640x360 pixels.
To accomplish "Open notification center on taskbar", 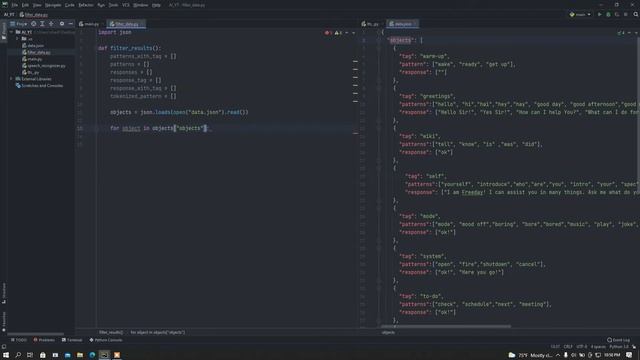I will [629, 355].
